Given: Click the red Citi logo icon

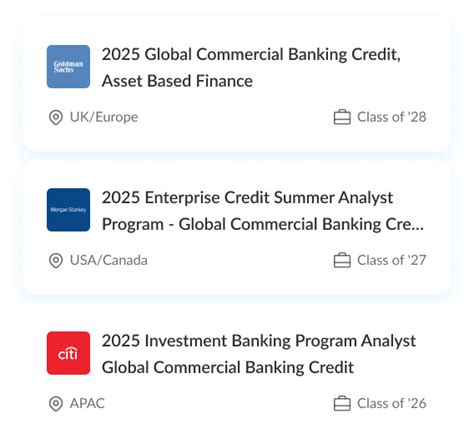Looking at the screenshot, I should (x=68, y=353).
